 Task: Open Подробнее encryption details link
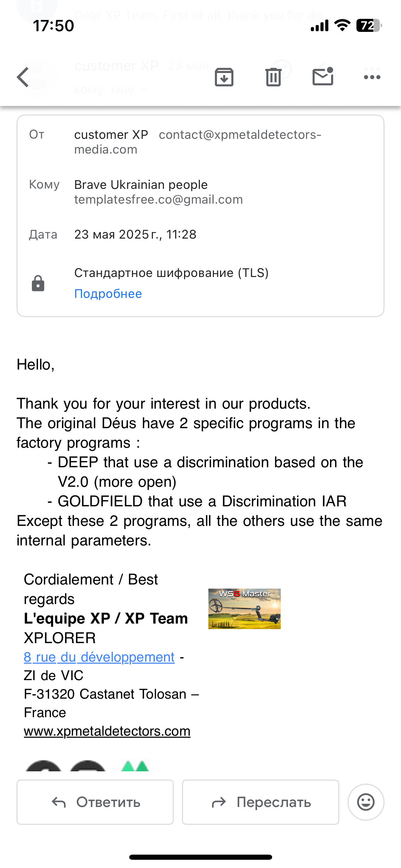point(108,294)
